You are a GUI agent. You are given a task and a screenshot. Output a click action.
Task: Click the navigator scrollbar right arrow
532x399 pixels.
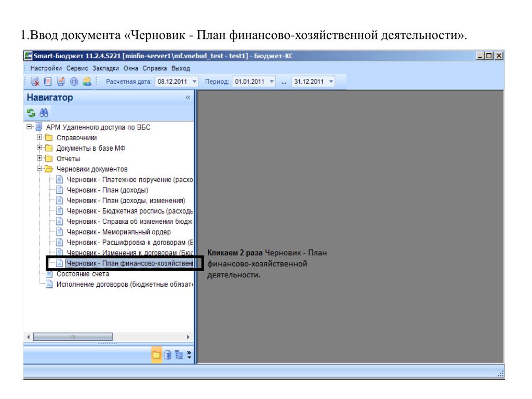pos(188,337)
